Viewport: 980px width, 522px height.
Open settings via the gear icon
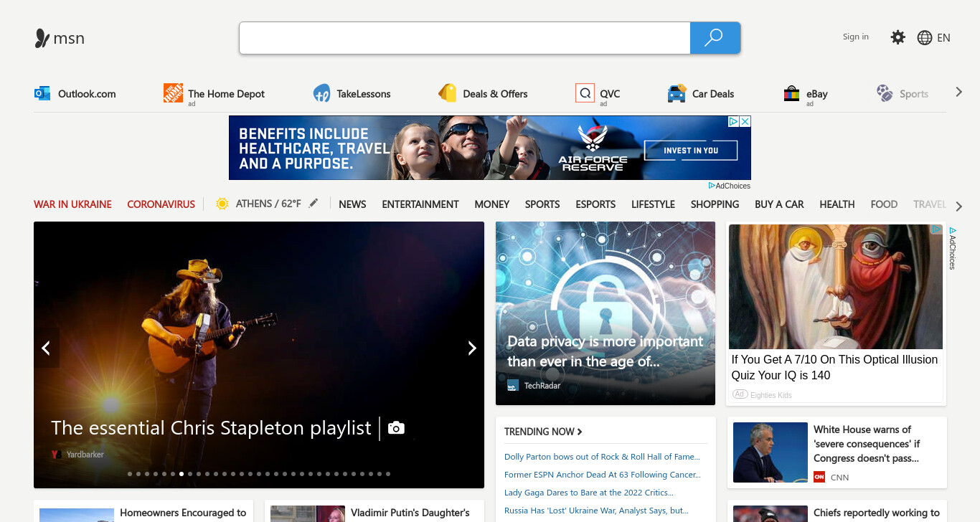(x=897, y=37)
